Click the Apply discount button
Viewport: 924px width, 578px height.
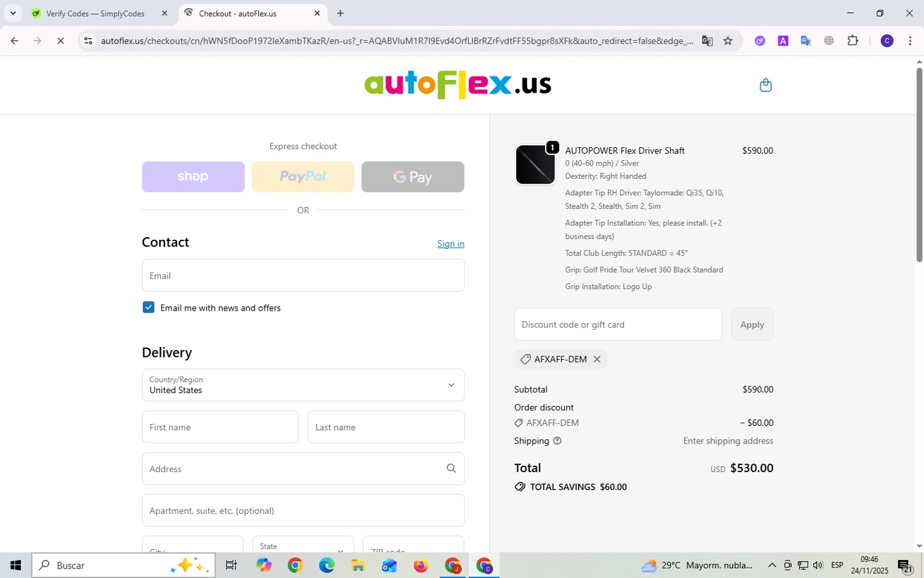tap(752, 324)
